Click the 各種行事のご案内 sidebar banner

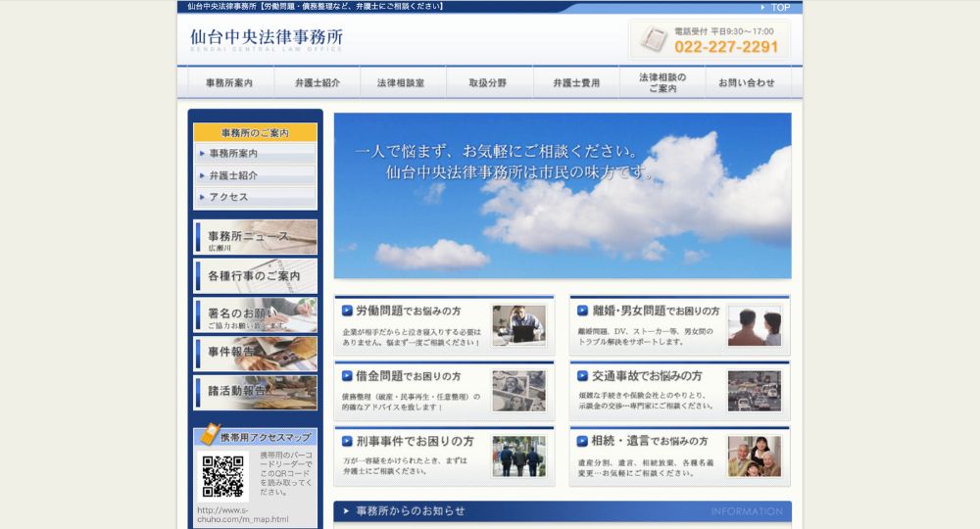click(x=255, y=276)
